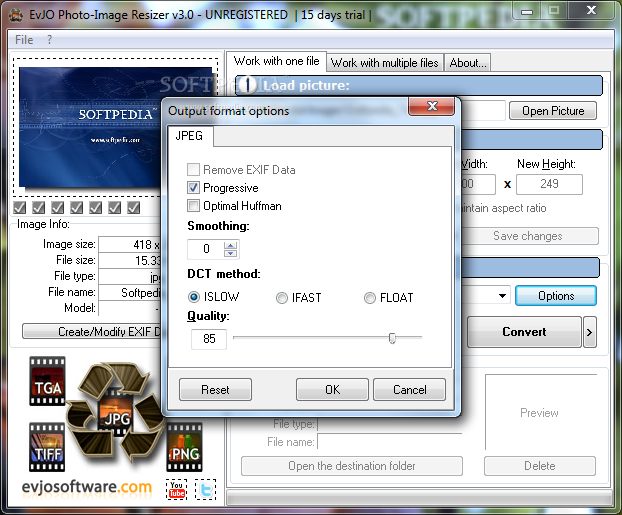Click the Convert button
This screenshot has width=622, height=515.
pos(524,332)
